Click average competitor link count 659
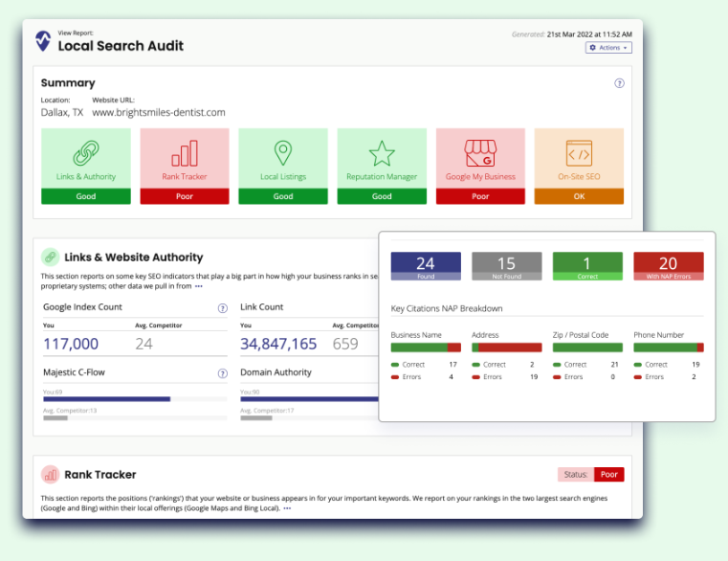 pos(345,344)
